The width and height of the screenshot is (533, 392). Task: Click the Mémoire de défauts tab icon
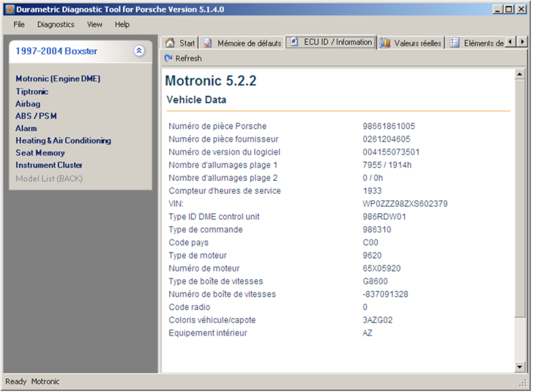[x=208, y=43]
